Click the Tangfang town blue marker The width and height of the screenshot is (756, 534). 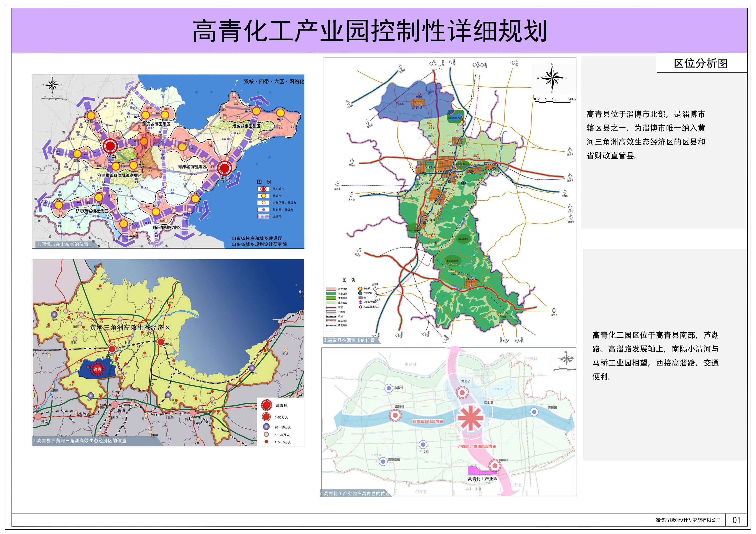534,411
